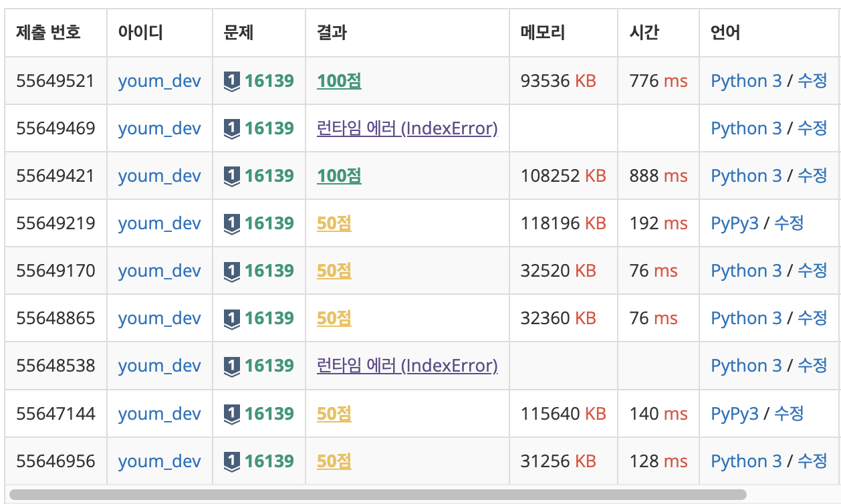Screen dimensions: 841x504
Task: Open 50점 result of submission 55649170
Action: 334,271
